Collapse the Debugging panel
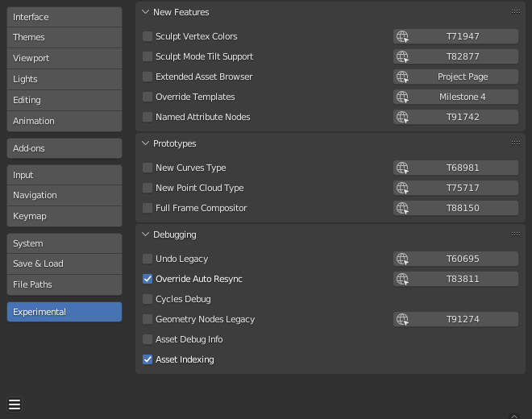The width and height of the screenshot is (532, 419). 146,234
